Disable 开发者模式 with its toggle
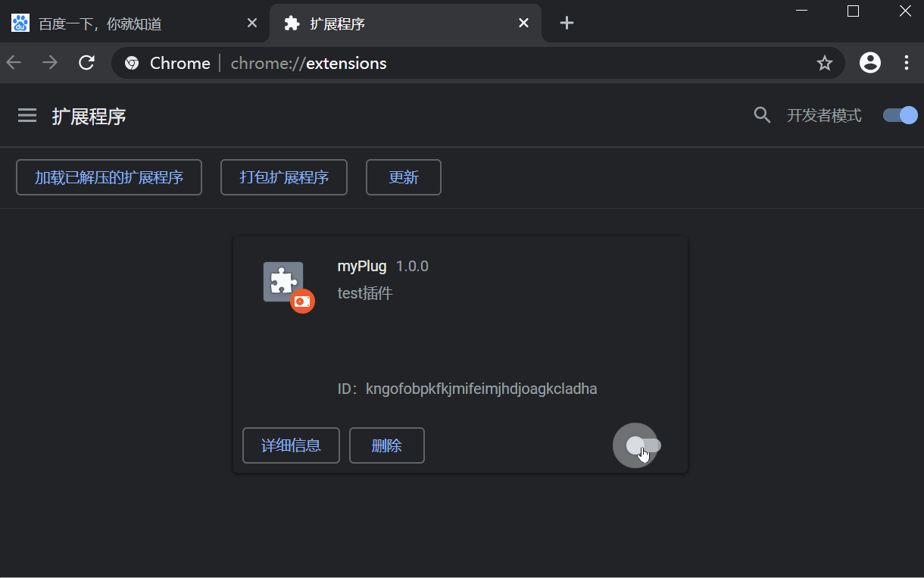The width and height of the screenshot is (924, 578). click(x=899, y=115)
